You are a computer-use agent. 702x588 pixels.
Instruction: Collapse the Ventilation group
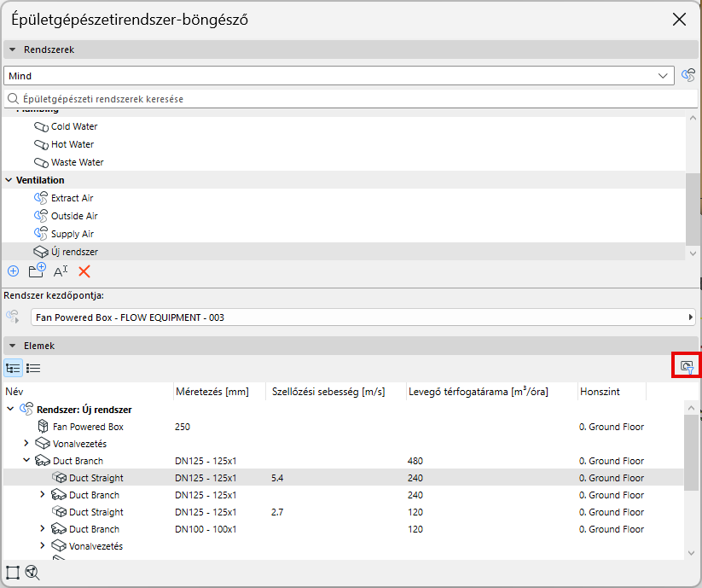9,180
